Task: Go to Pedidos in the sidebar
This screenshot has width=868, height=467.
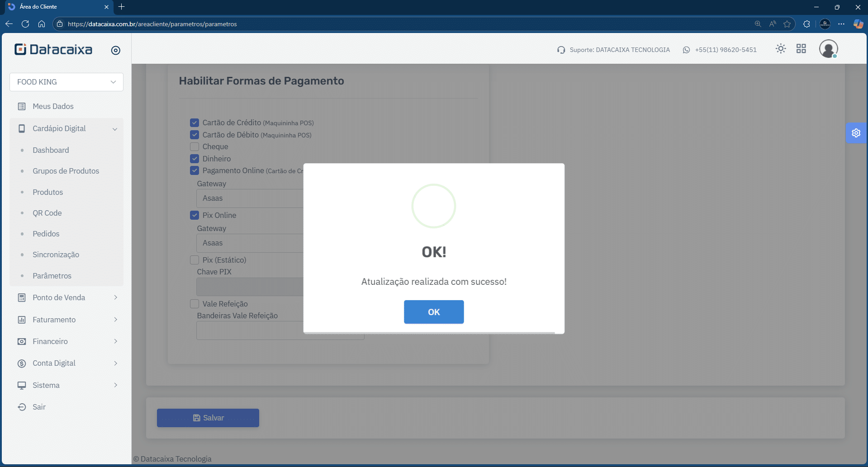Action: pyautogui.click(x=46, y=234)
